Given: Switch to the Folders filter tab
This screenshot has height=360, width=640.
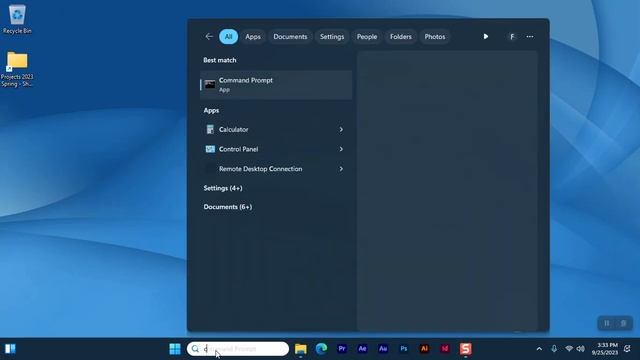Looking at the screenshot, I should (x=401, y=37).
